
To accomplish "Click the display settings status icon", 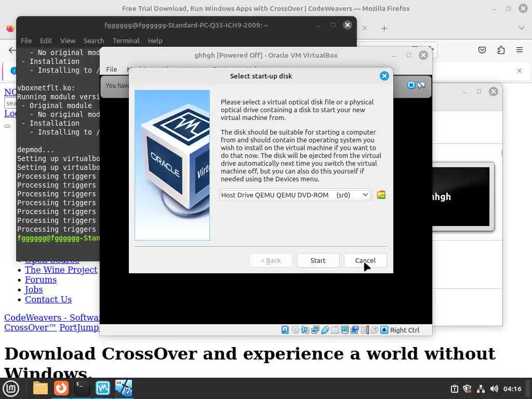I will point(345,330).
